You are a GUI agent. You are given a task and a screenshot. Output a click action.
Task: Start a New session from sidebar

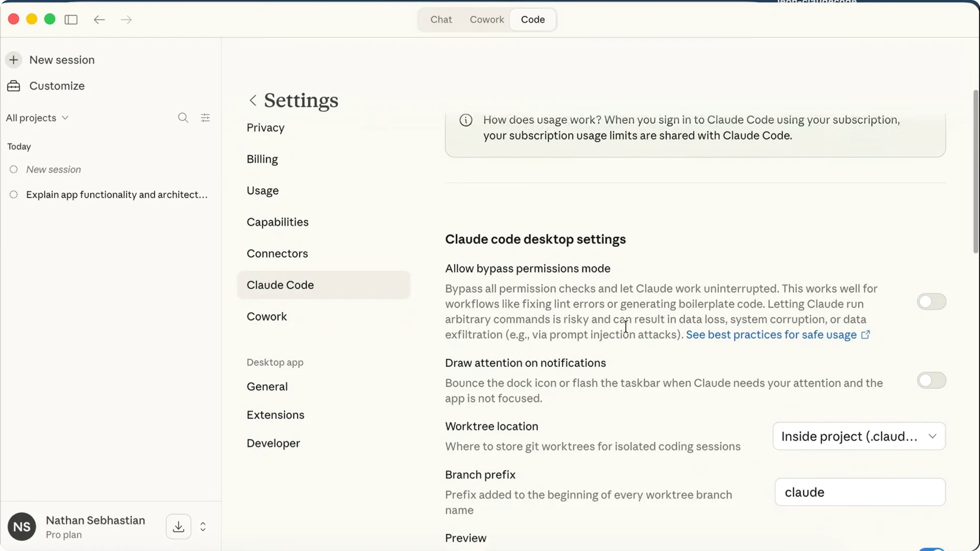(x=62, y=60)
